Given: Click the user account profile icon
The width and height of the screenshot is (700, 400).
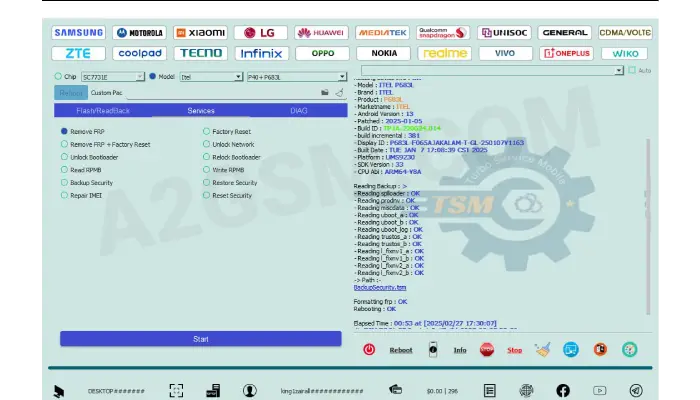Looking at the screenshot, I should tap(250, 391).
